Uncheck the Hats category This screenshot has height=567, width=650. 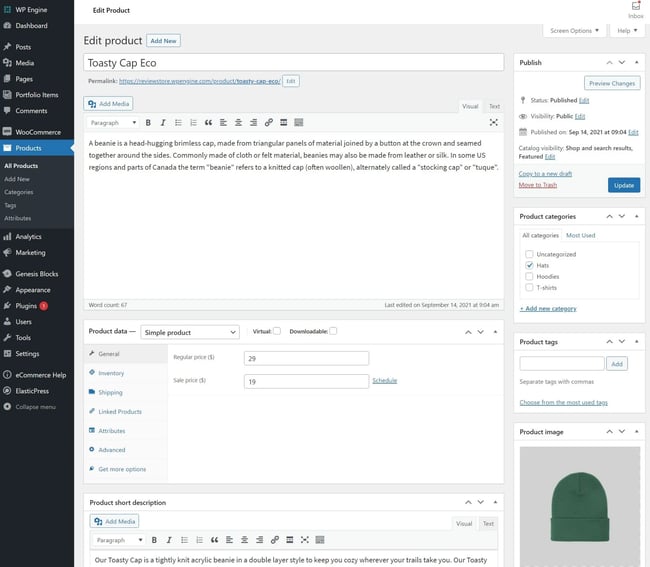530,265
